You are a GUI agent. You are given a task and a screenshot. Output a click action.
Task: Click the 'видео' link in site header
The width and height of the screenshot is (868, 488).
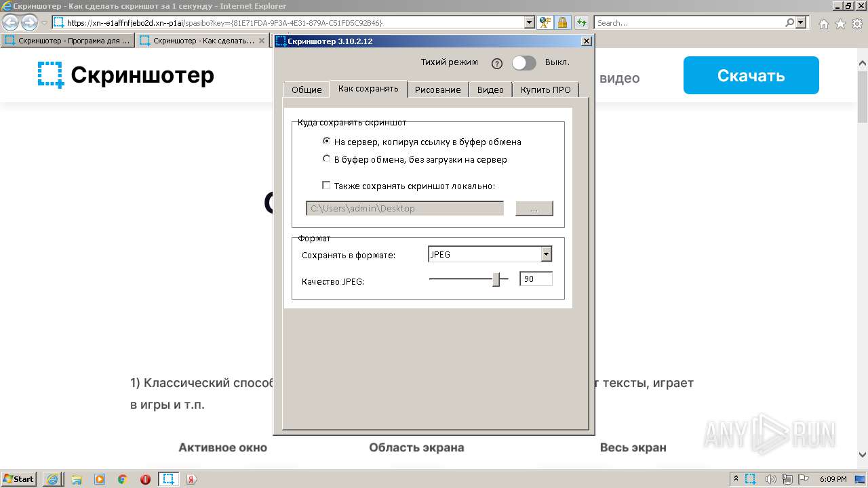click(620, 78)
